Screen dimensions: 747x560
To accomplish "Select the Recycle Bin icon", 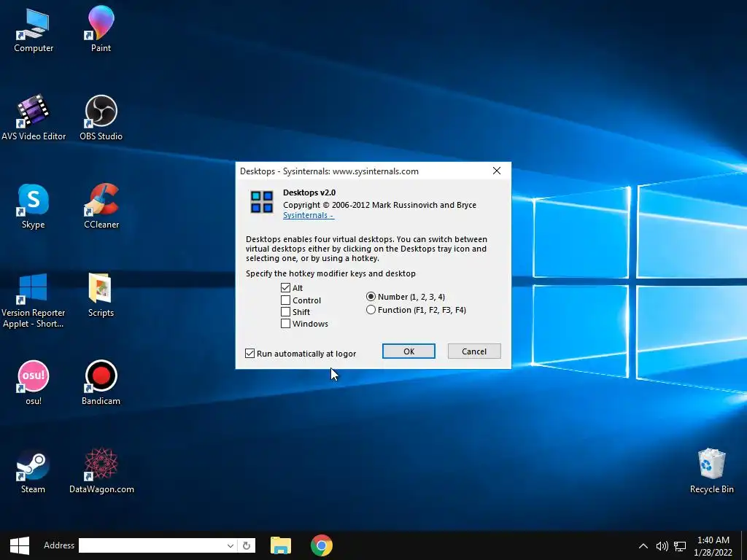I will tap(712, 470).
